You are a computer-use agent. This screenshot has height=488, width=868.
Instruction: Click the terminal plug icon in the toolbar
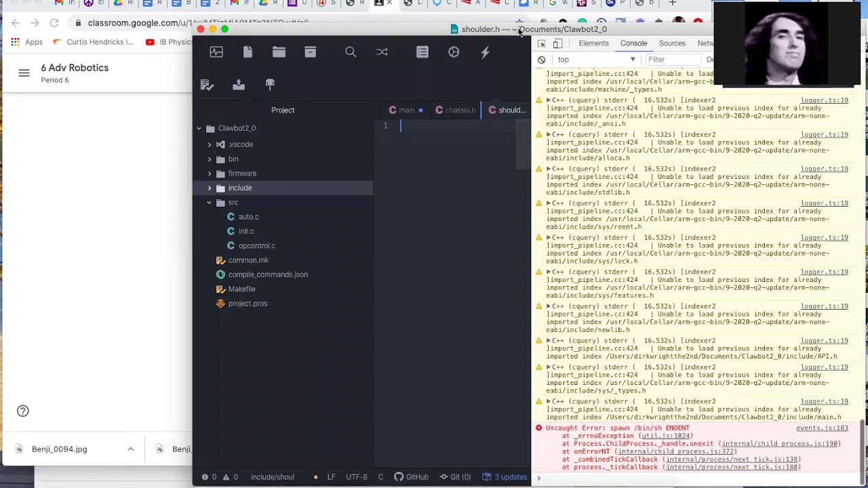270,85
